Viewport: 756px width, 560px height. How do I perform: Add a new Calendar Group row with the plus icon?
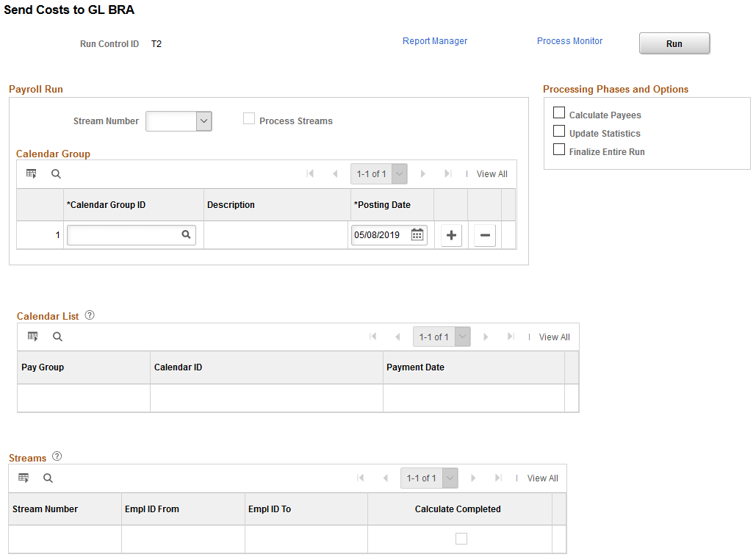[x=450, y=234]
